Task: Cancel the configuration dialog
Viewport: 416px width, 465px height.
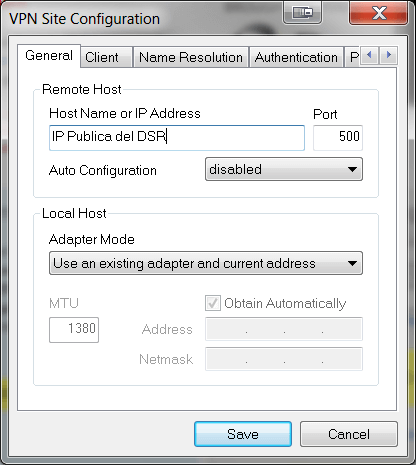Action: coord(349,434)
